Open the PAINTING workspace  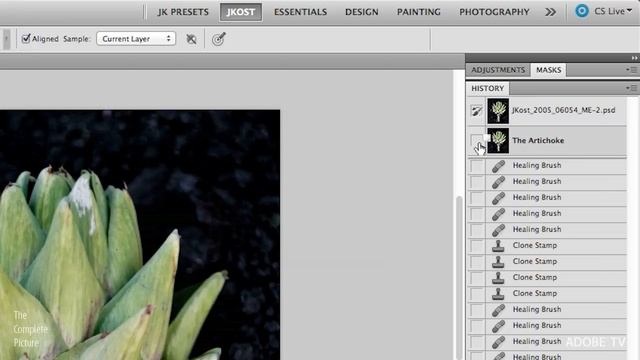pos(419,12)
